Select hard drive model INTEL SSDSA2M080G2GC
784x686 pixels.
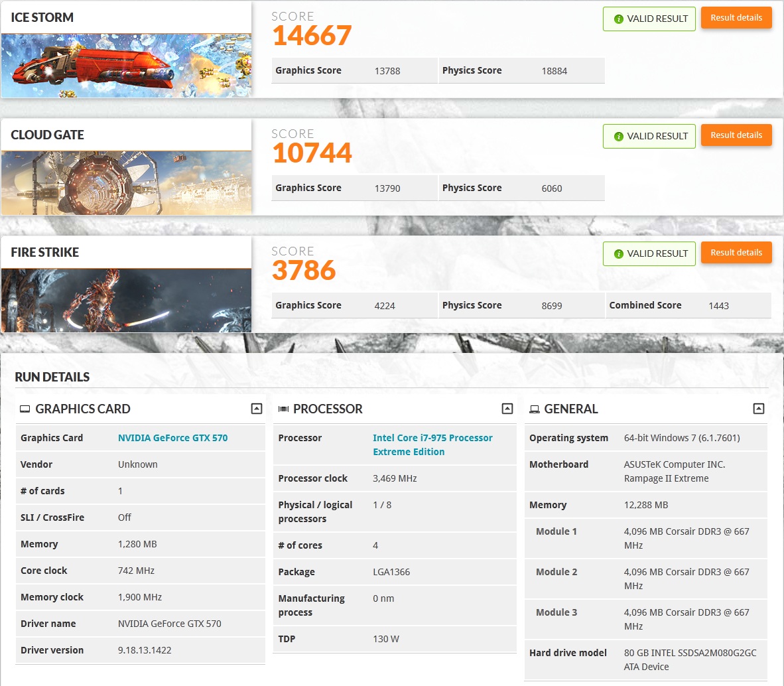690,660
